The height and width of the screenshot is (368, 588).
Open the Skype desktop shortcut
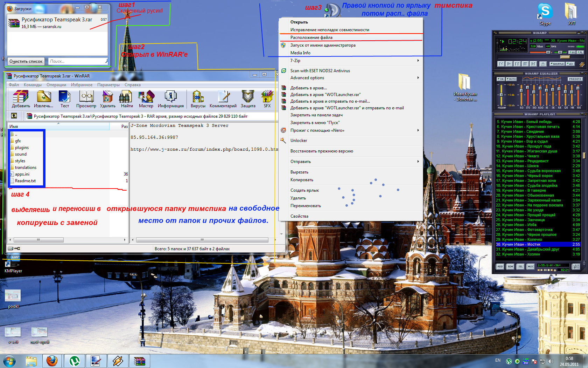[x=545, y=14]
